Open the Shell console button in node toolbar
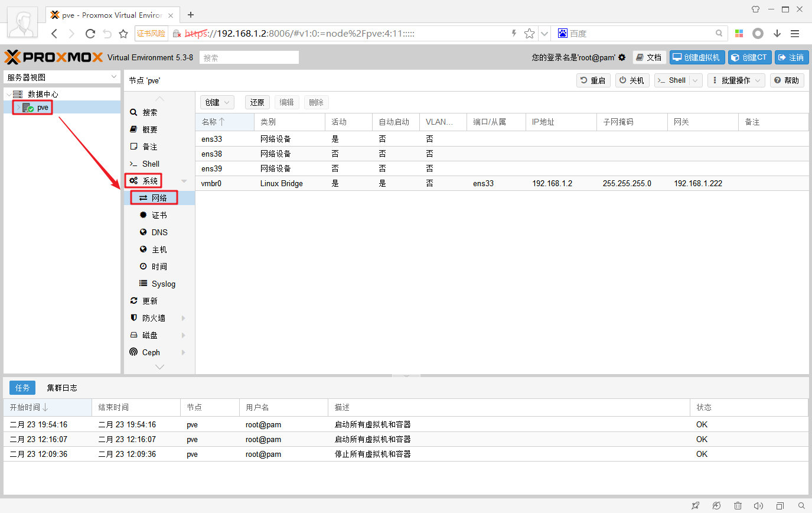 point(672,80)
